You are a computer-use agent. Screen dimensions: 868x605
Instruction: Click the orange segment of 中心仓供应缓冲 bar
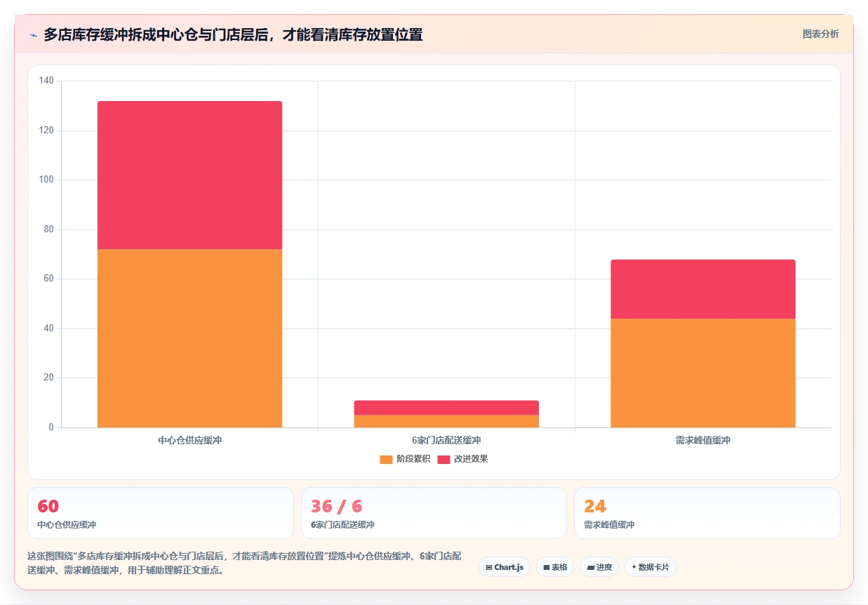(x=189, y=338)
